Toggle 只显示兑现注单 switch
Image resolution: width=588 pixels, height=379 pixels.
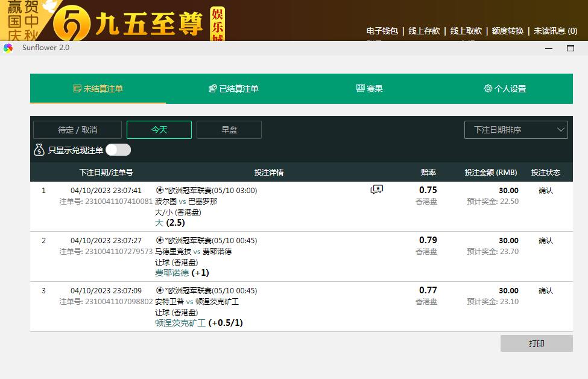tap(118, 150)
